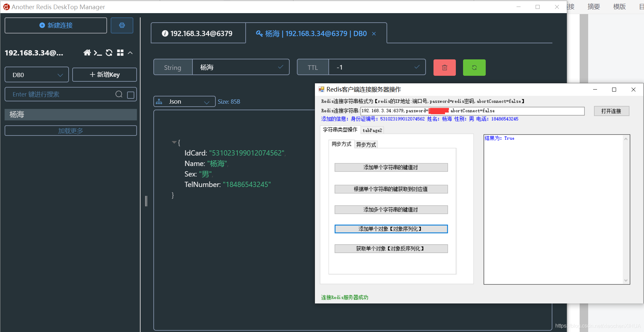Confirm key name with the checkmark icon
The width and height of the screenshot is (644, 332).
click(281, 67)
